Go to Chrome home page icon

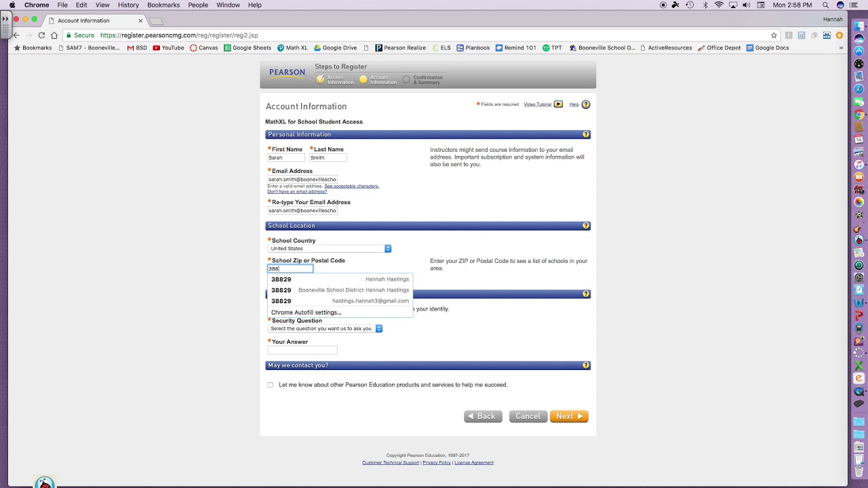coord(54,35)
